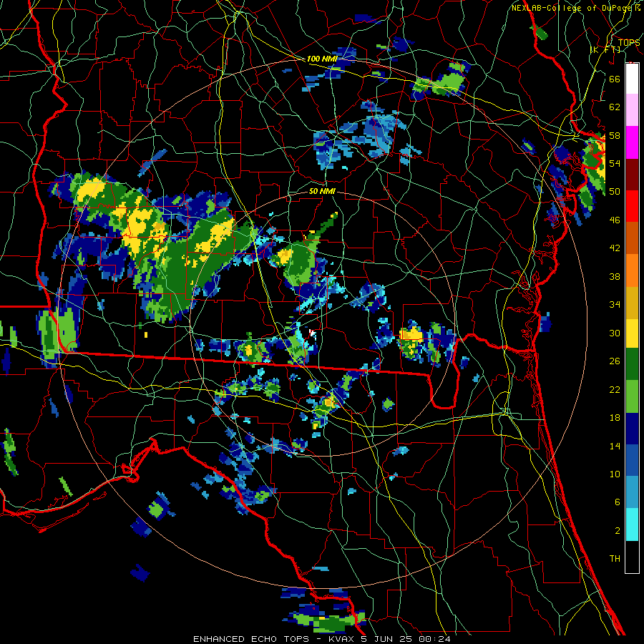Click the 30 legend value
The height and width of the screenshot is (644, 644).
tap(615, 333)
